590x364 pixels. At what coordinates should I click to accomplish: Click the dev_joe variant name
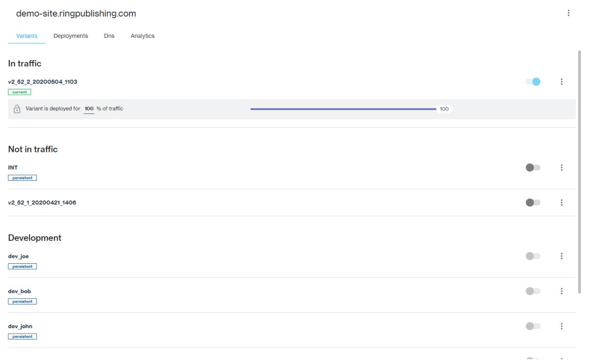(19, 256)
